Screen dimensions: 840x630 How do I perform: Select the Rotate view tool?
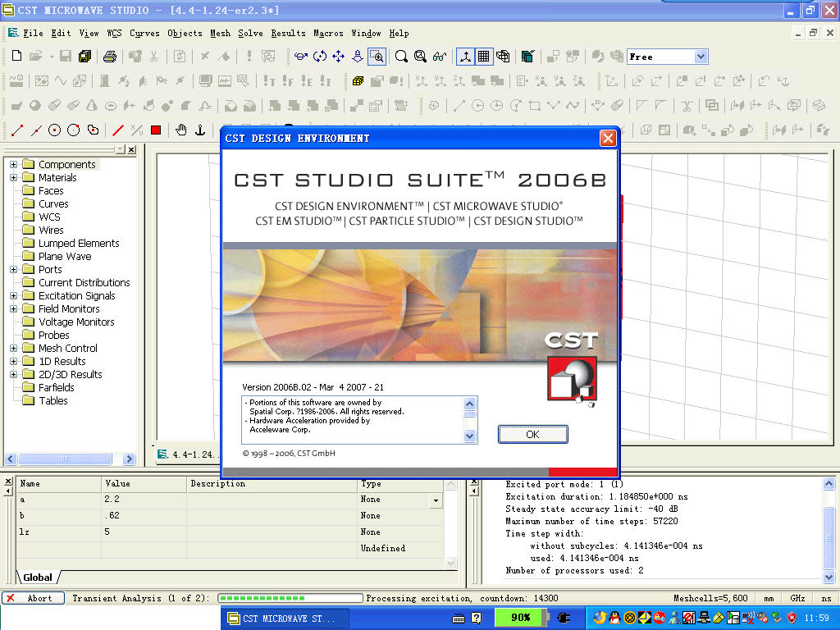[301, 57]
